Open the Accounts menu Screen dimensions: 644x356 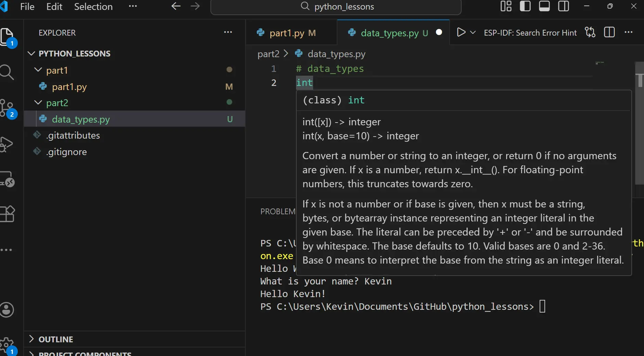coord(7,310)
